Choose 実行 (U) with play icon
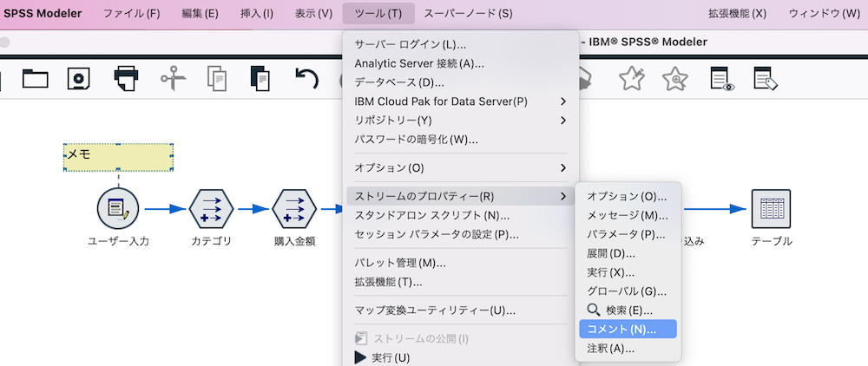The width and height of the screenshot is (868, 366). click(x=461, y=357)
